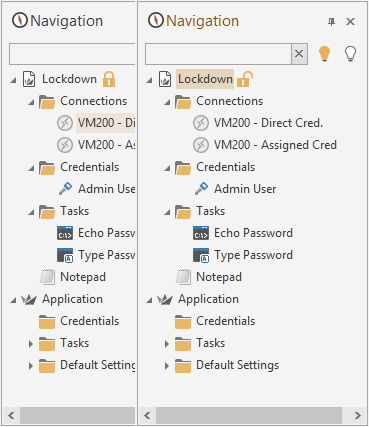Select highlighted VM200 item in left panel

point(105,123)
